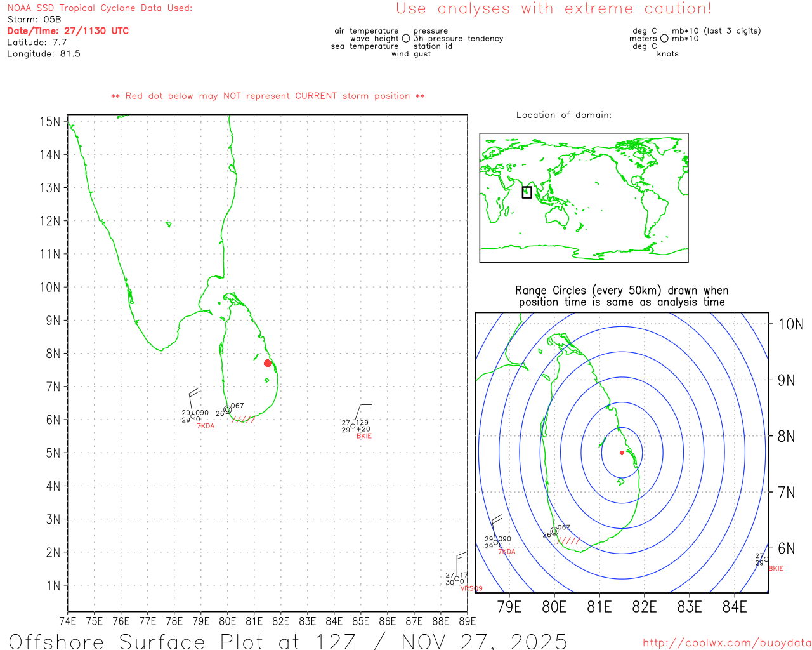Image resolution: width=812 pixels, height=650 pixels.
Task: Click the legend circle beside 'wave height'
Action: pos(406,39)
